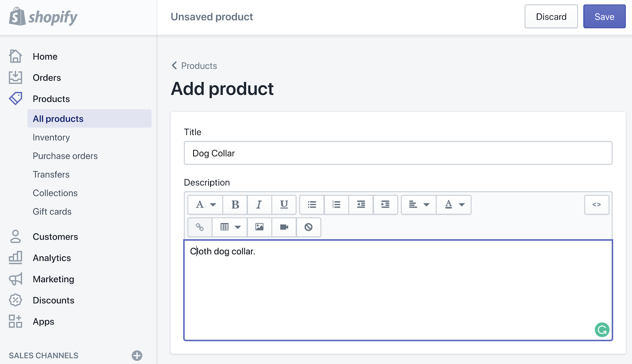
Task: Click the Grammarly icon in the description box
Action: coord(602,330)
